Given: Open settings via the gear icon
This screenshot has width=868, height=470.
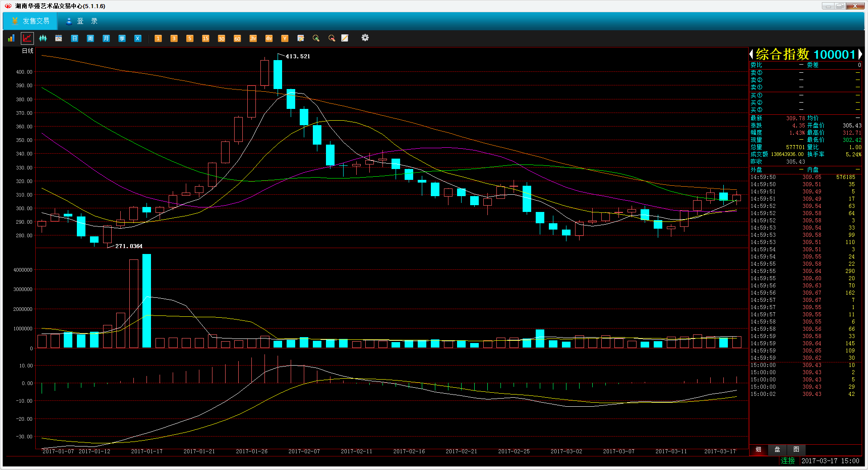Looking at the screenshot, I should pos(365,38).
